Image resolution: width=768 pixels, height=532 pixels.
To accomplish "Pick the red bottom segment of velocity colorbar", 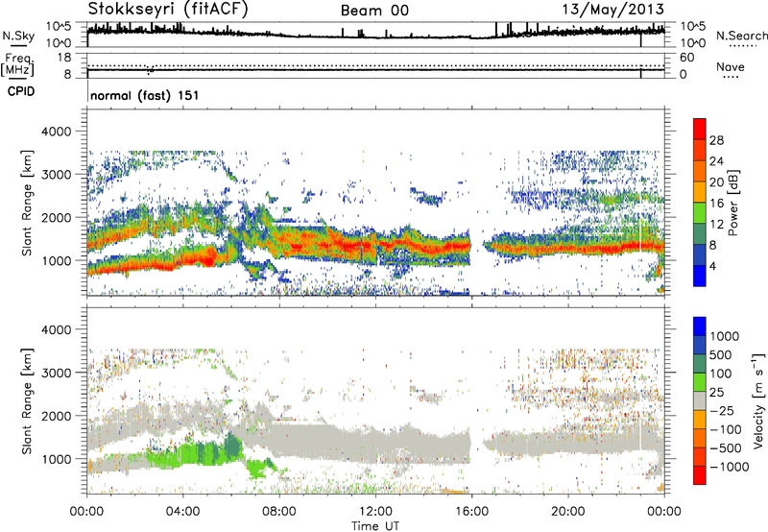I will click(700, 475).
